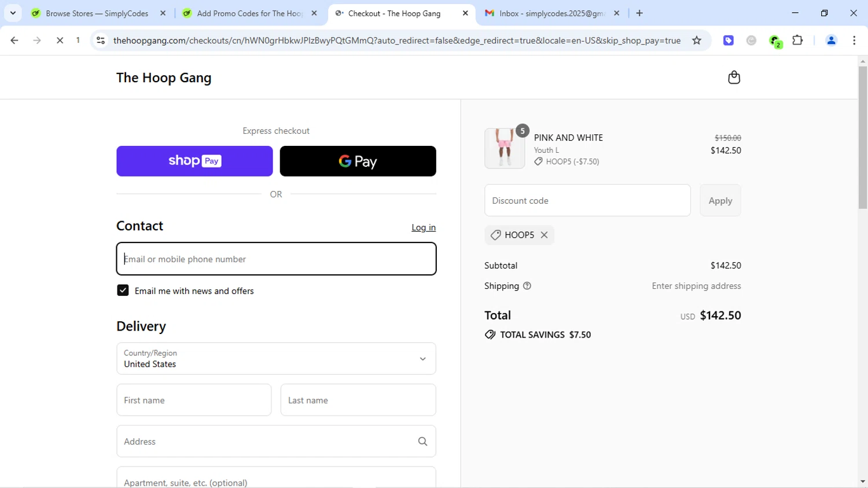Click the First name field

pyautogui.click(x=194, y=400)
